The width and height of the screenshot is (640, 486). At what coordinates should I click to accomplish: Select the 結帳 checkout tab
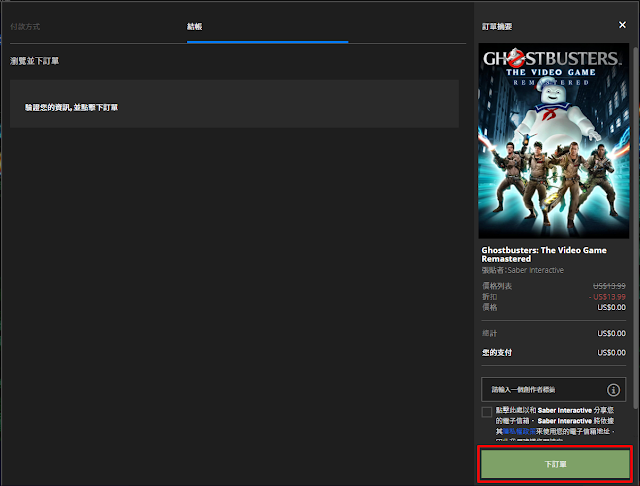[194, 27]
